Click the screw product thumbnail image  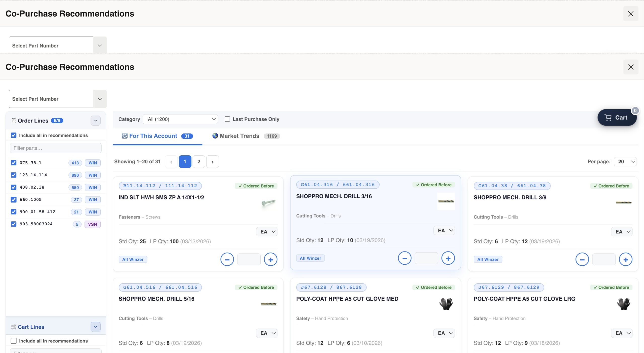[x=268, y=202]
